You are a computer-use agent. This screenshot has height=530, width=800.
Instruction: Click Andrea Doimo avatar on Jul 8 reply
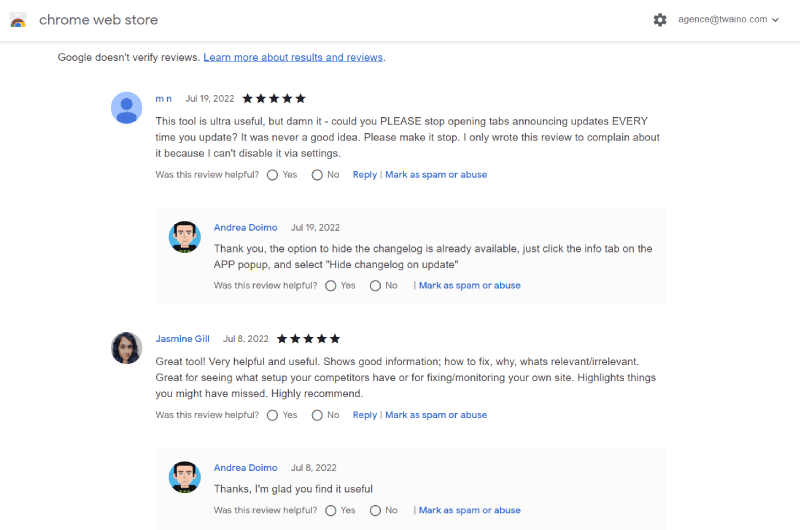click(x=185, y=477)
